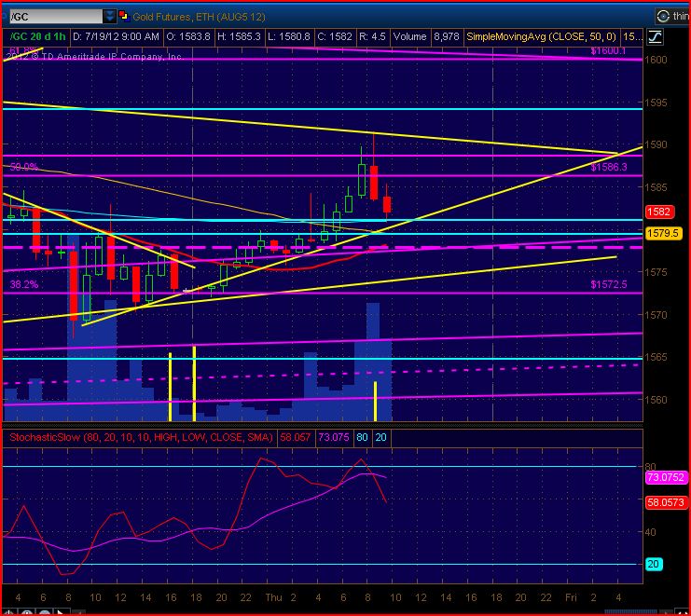Click the 'SimpleMovingAvg (CLOSE, 50, 0)' study label
Image resolution: width=691 pixels, height=616 pixels.
541,36
